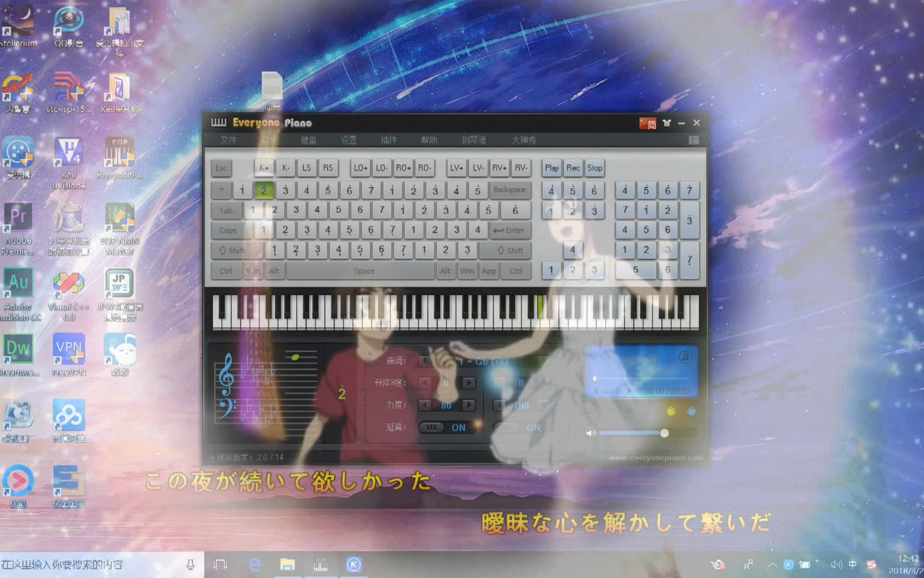Open Microsoft Edge from the taskbar
This screenshot has width=924, height=578.
(x=254, y=564)
